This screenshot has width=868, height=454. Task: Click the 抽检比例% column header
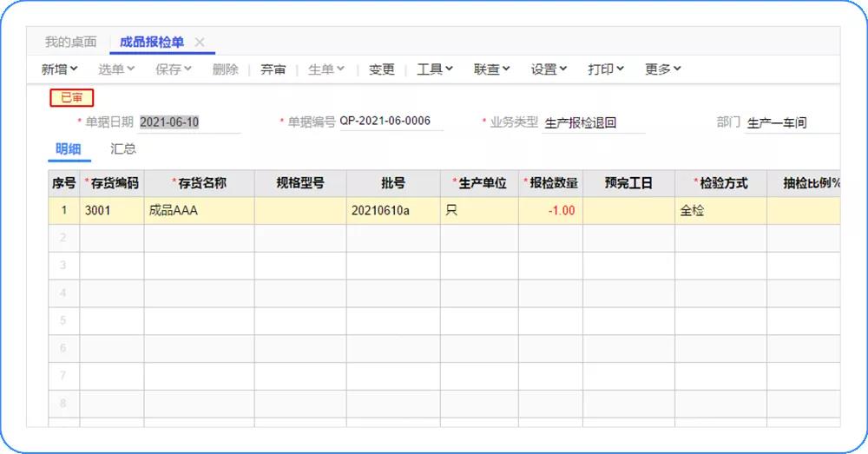804,183
